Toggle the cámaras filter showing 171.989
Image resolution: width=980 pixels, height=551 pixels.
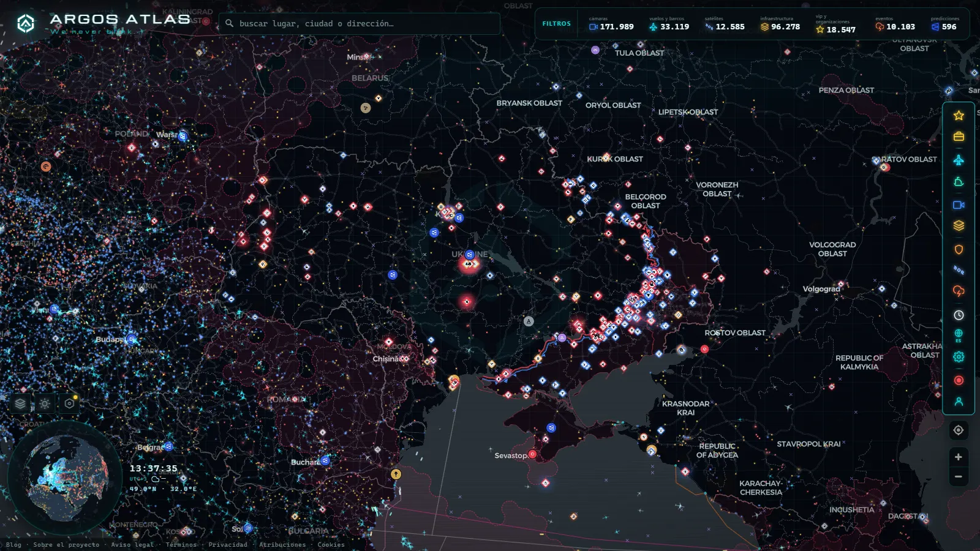click(x=611, y=24)
